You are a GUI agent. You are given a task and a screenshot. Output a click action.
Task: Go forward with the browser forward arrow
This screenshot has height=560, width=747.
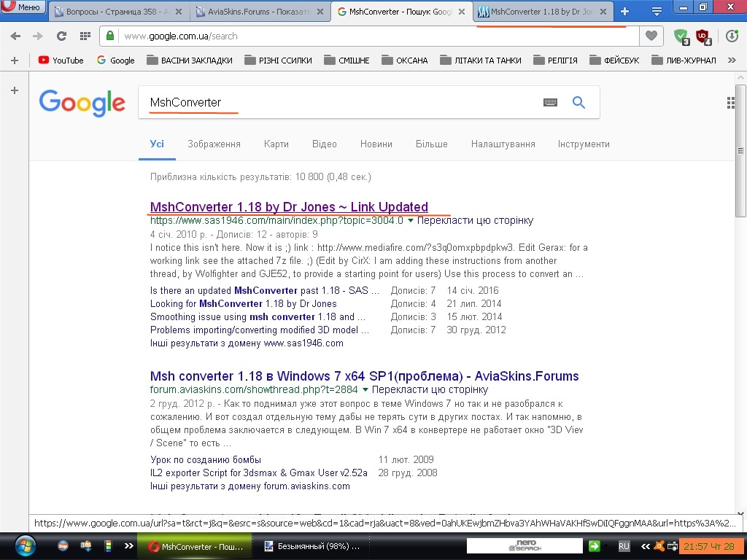pos(38,36)
